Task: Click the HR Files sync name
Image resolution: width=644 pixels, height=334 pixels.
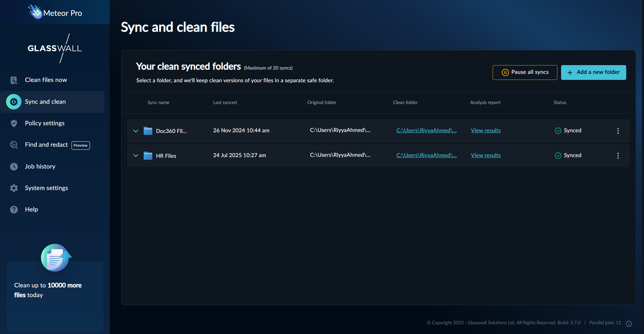Action: (x=166, y=156)
